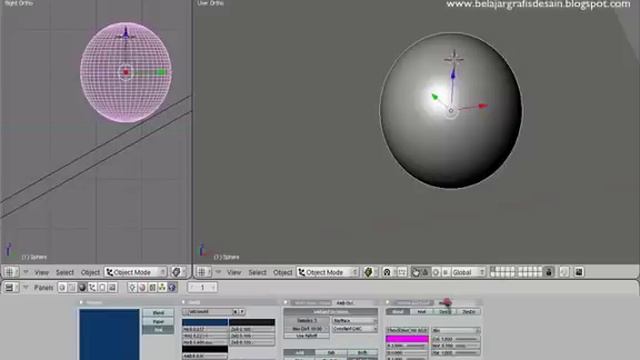Open the Raytrace gather method dropdown
This screenshot has width=640, height=360.
(355, 321)
